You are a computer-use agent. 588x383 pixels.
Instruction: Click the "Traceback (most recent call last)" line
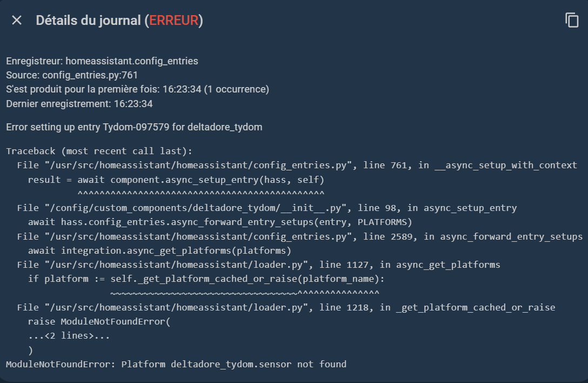point(99,151)
